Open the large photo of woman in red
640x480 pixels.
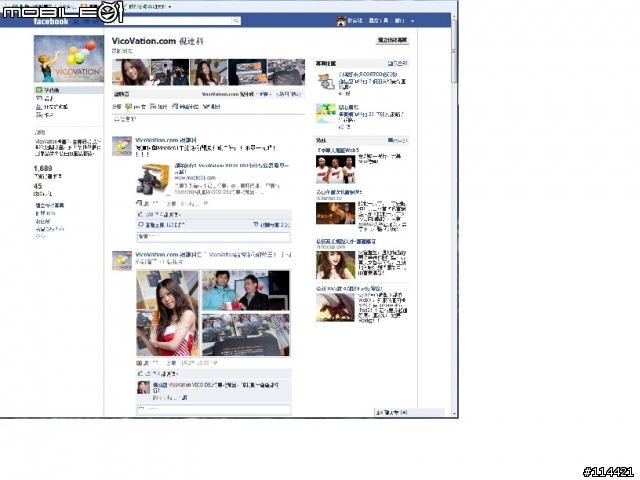167,313
